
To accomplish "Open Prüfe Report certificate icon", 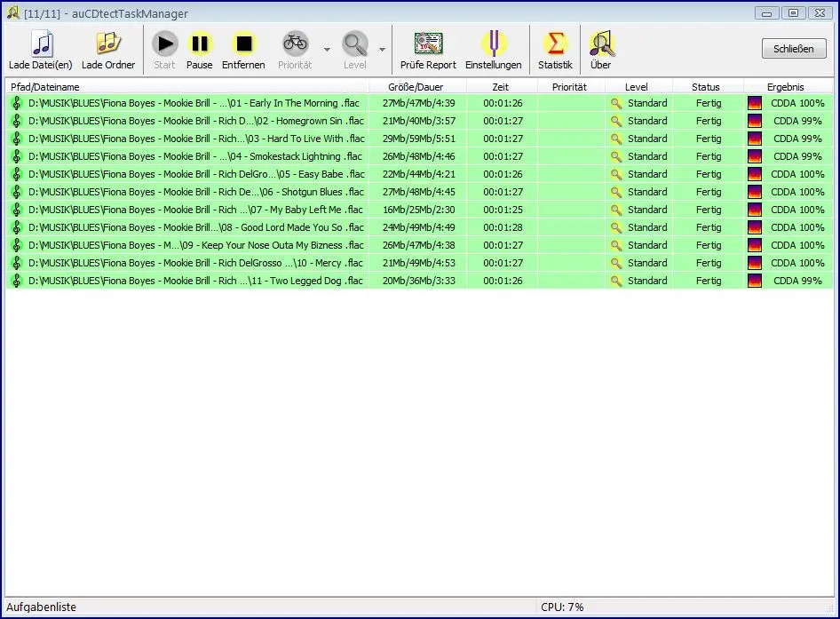I will click(x=429, y=44).
